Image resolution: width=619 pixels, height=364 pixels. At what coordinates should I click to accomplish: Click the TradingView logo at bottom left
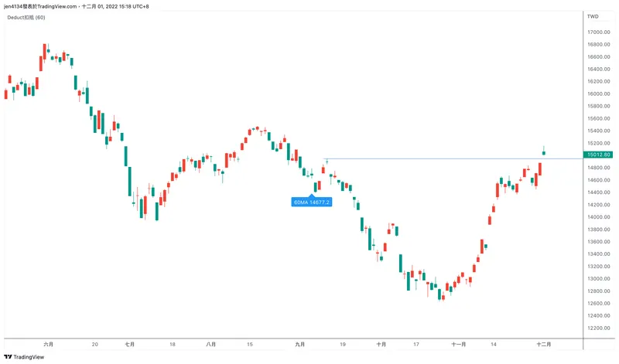pyautogui.click(x=24, y=356)
